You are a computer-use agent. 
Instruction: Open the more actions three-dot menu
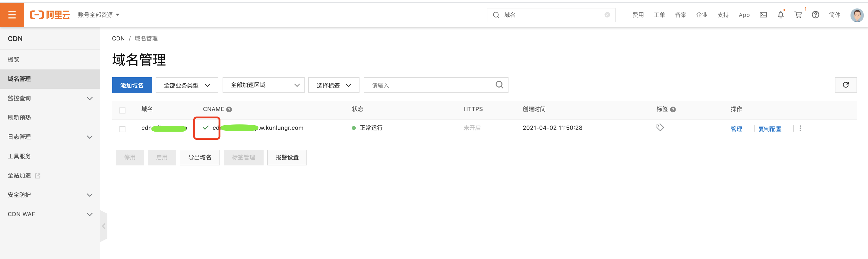pyautogui.click(x=800, y=128)
